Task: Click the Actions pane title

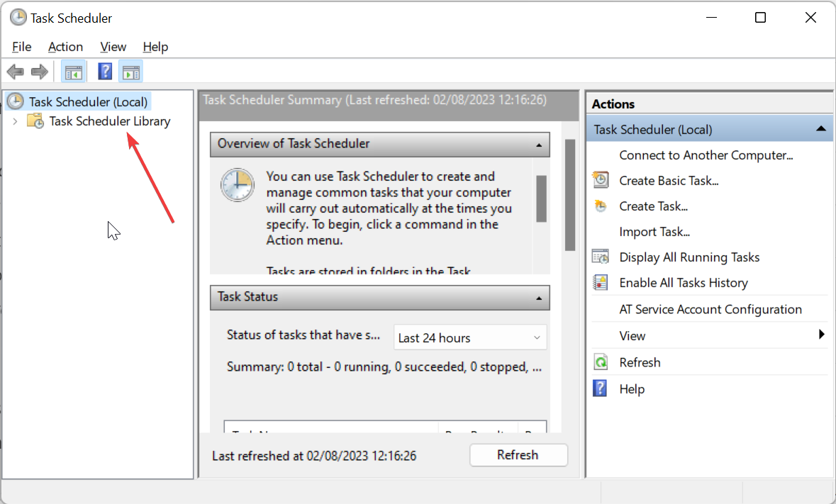Action: [x=613, y=104]
